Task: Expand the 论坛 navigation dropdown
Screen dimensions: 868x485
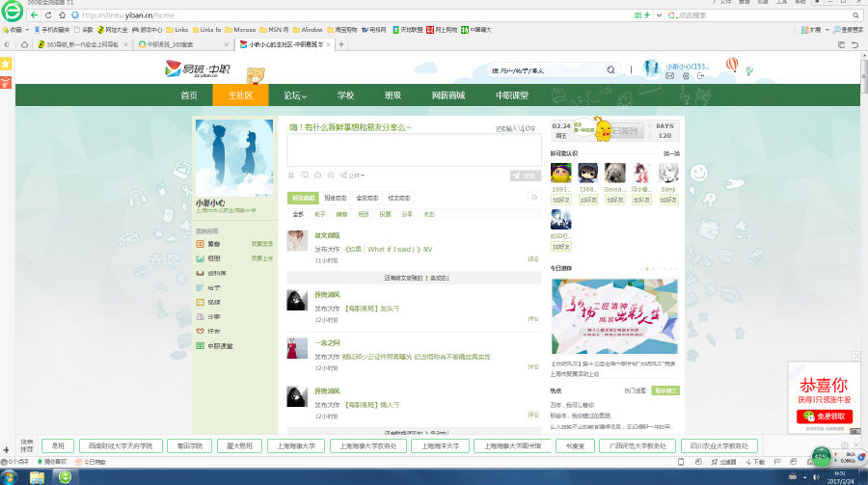Action: tap(295, 95)
